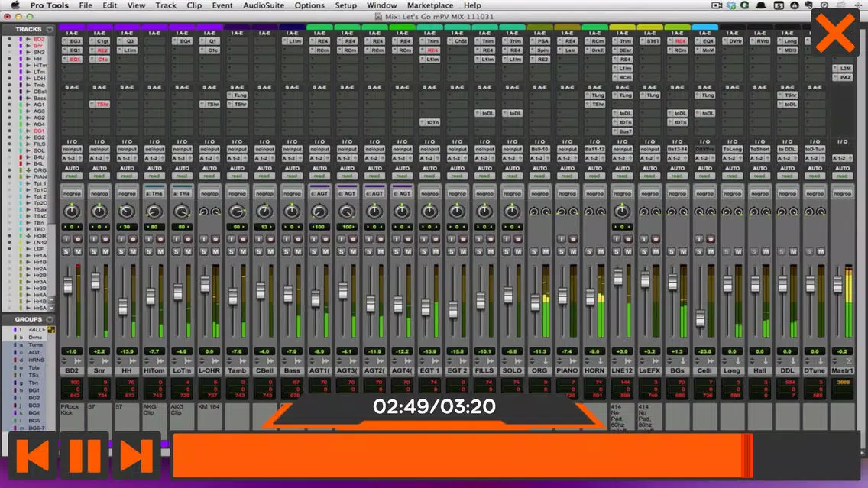Open the AudioSuite menu
The width and height of the screenshot is (868, 488).
(263, 5)
